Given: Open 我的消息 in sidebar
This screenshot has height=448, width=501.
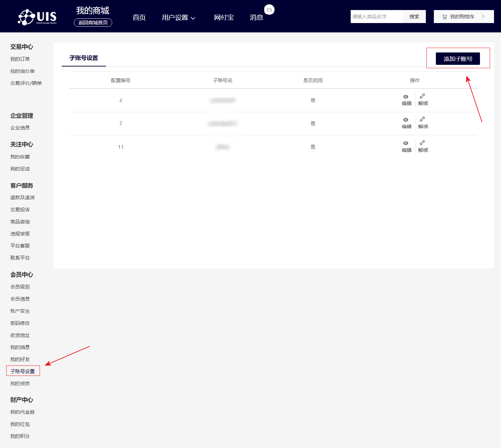Looking at the screenshot, I should [20, 347].
